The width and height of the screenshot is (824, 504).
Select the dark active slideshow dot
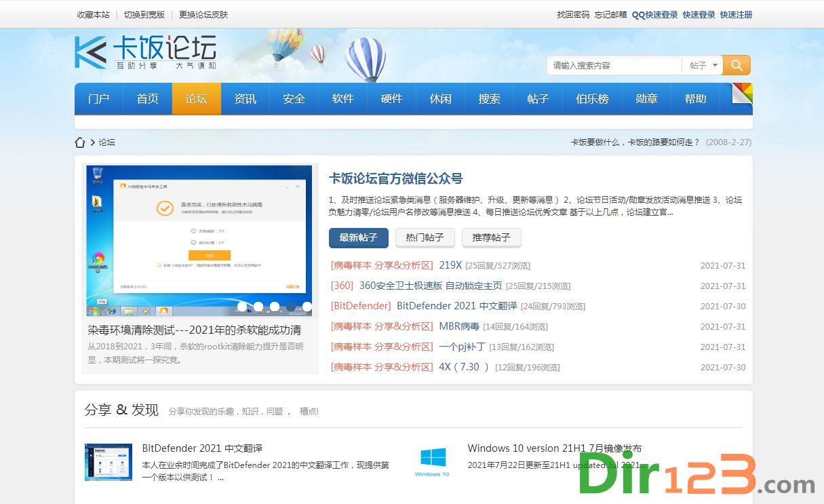[291, 307]
